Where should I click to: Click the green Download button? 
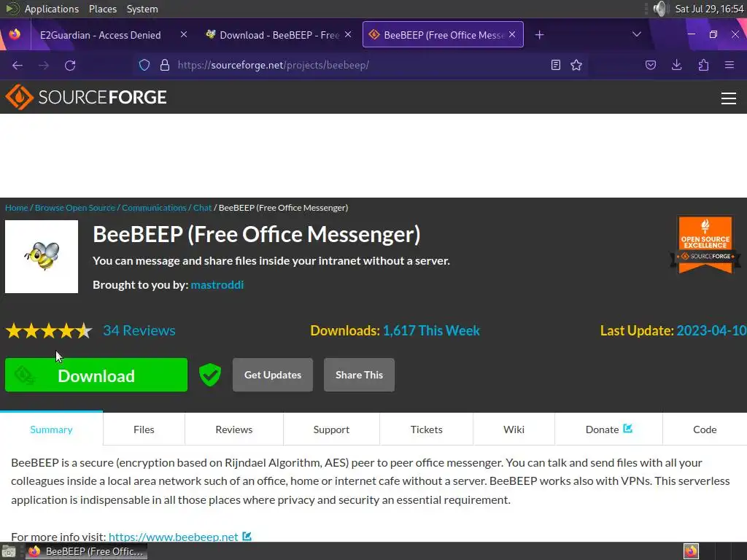point(96,375)
